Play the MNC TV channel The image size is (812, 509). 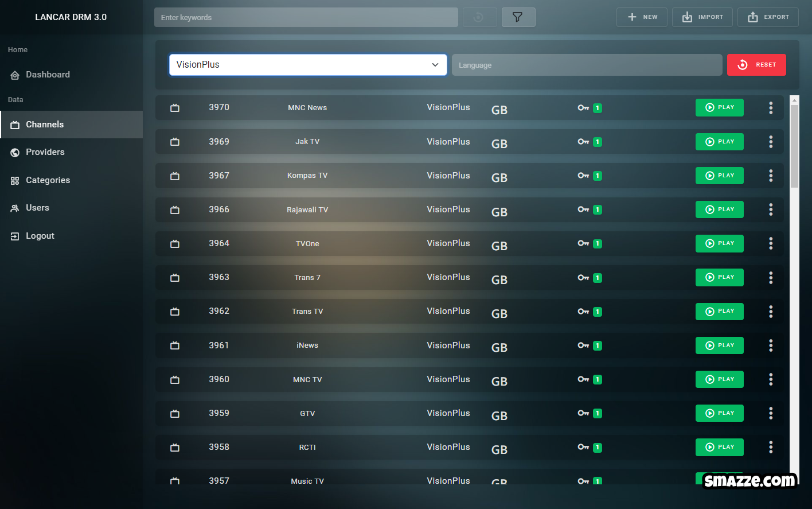pos(719,379)
